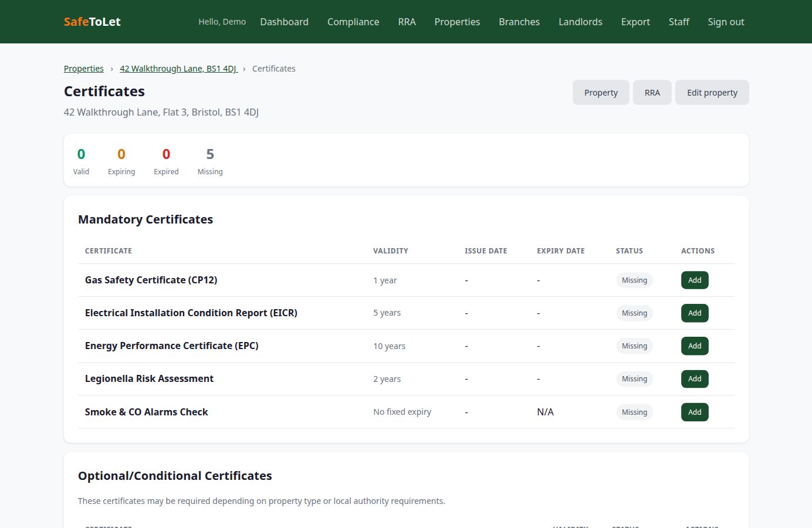Viewport: 812px width, 528px height.
Task: Click the '5 years' validity value
Action: (x=387, y=313)
